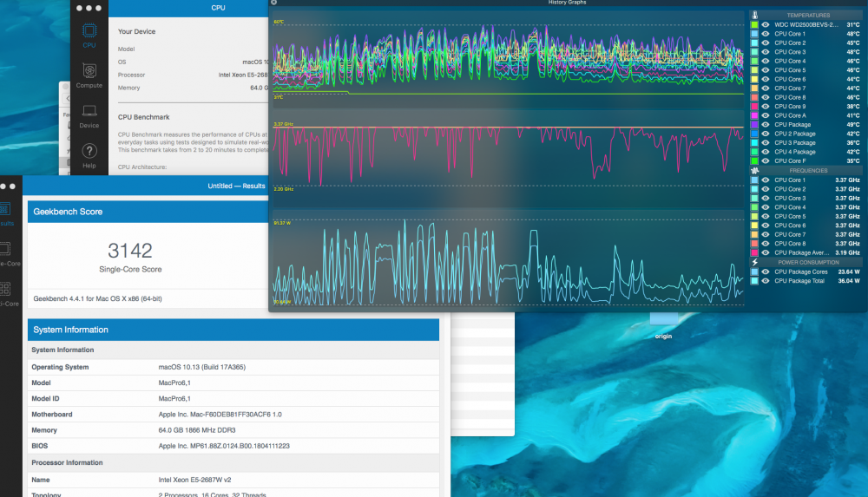Click the purple swatch for CPU Package temperature
Viewport: 868px width, 497px height.
tap(754, 125)
